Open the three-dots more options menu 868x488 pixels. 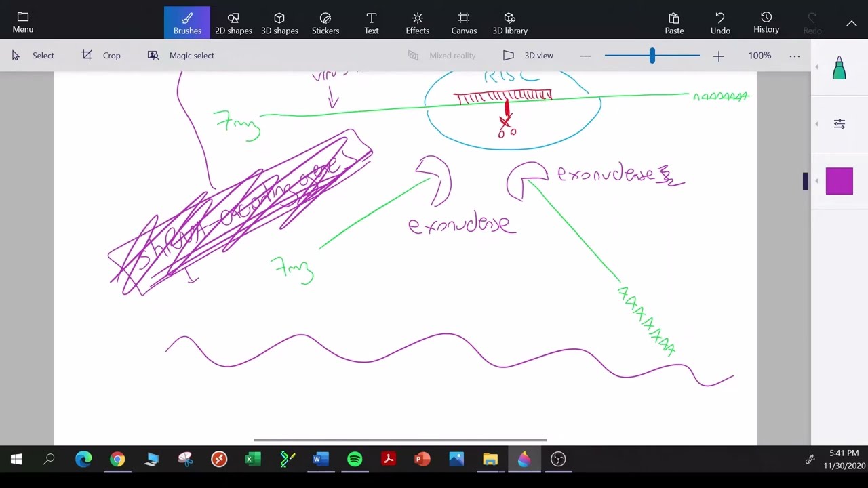click(x=795, y=56)
